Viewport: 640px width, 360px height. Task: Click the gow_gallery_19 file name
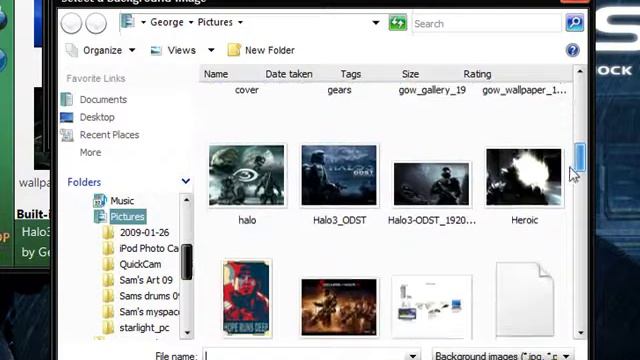(432, 90)
